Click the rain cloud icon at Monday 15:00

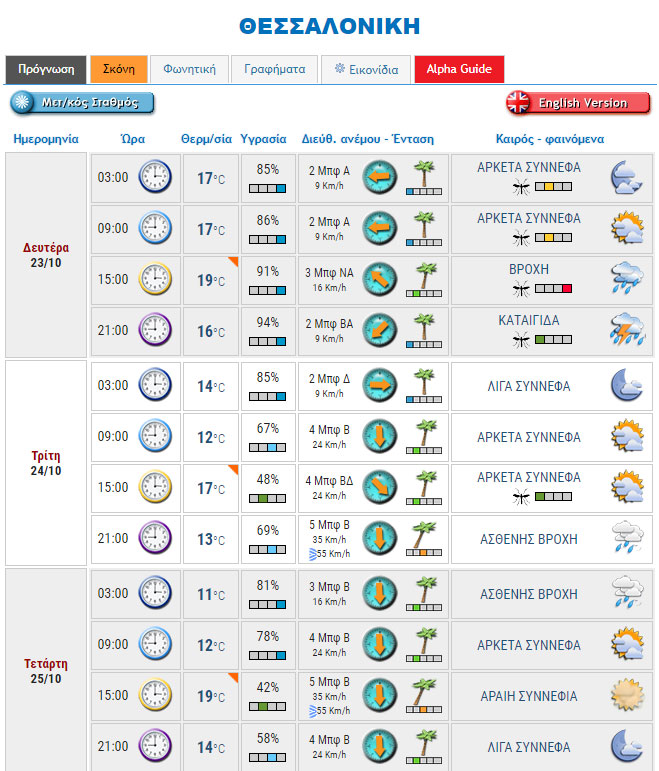point(626,279)
